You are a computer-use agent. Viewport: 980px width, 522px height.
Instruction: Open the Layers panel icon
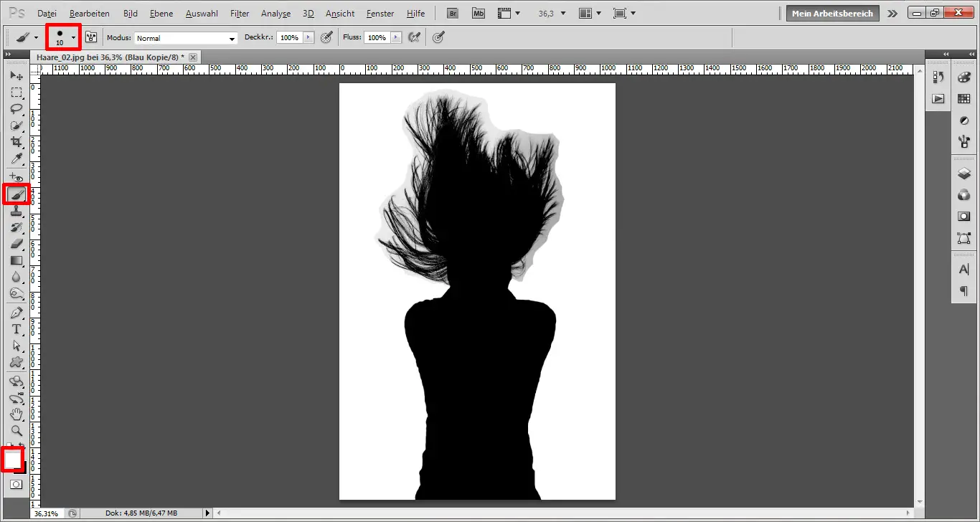[x=964, y=174]
